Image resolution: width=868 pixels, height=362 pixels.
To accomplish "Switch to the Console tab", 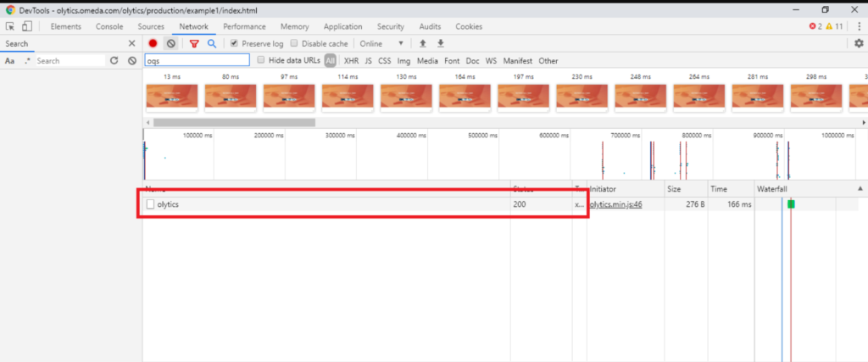I will [109, 26].
